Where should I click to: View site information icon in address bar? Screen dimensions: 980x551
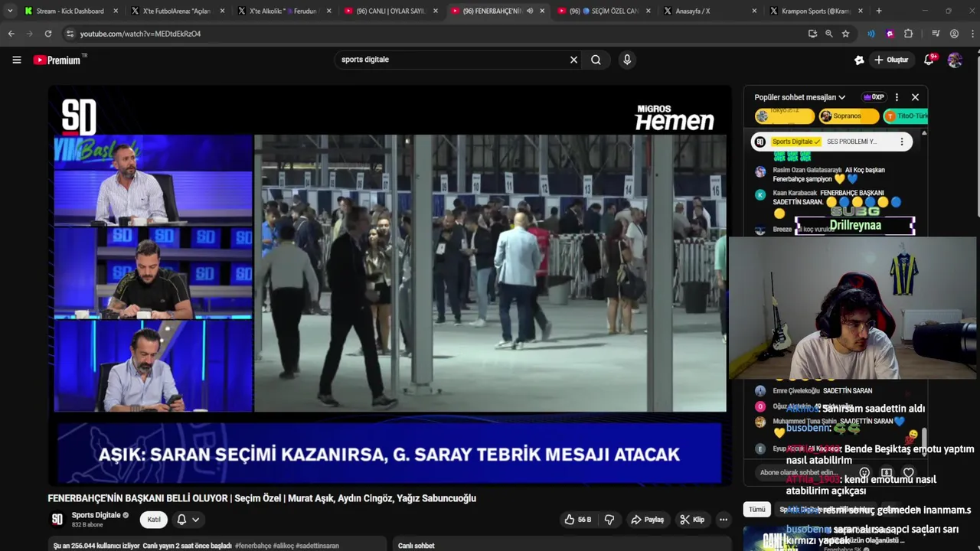pyautogui.click(x=70, y=34)
